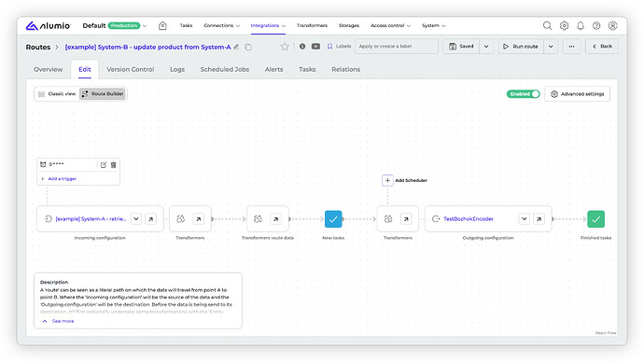Click the Back button
This screenshot has width=644, height=362.
[602, 47]
